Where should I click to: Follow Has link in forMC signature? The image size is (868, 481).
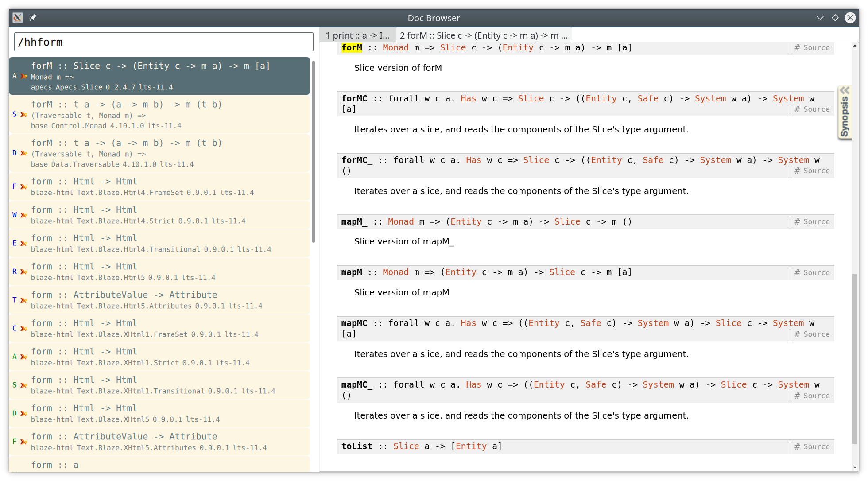pos(468,99)
